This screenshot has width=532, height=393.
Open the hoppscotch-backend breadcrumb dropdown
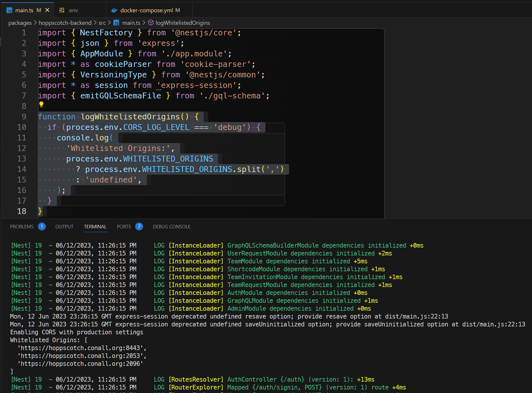(x=65, y=23)
